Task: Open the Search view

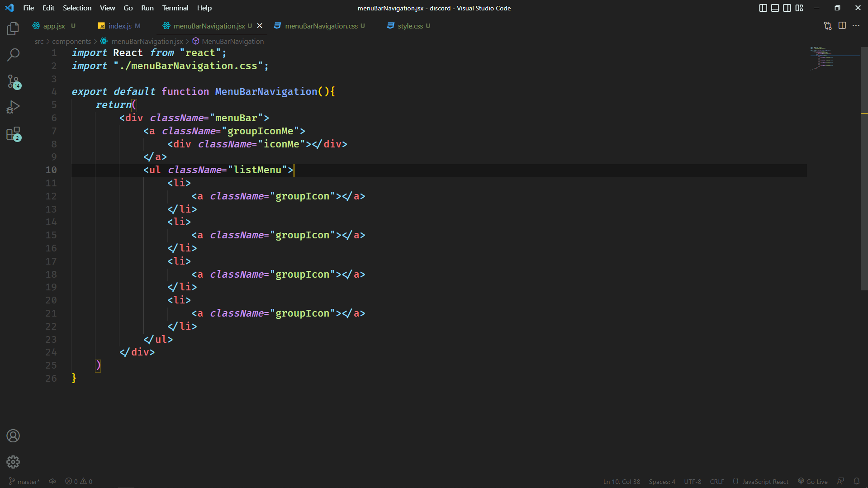Action: click(x=13, y=55)
